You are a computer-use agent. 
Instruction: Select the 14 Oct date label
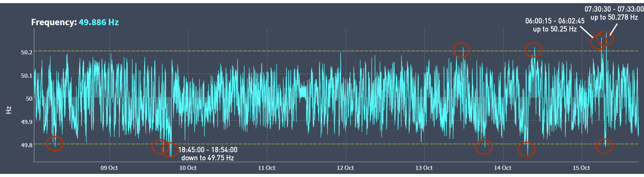pyautogui.click(x=502, y=168)
